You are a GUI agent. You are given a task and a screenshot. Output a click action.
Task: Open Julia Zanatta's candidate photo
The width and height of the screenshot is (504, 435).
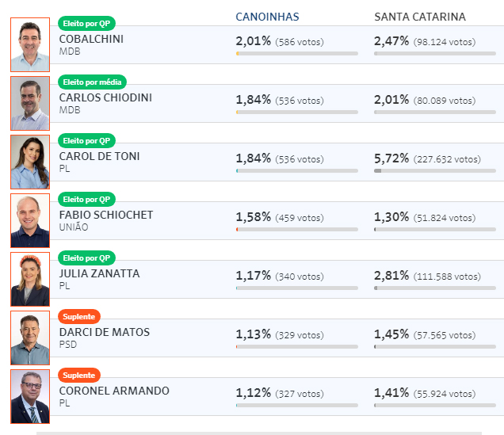point(30,279)
